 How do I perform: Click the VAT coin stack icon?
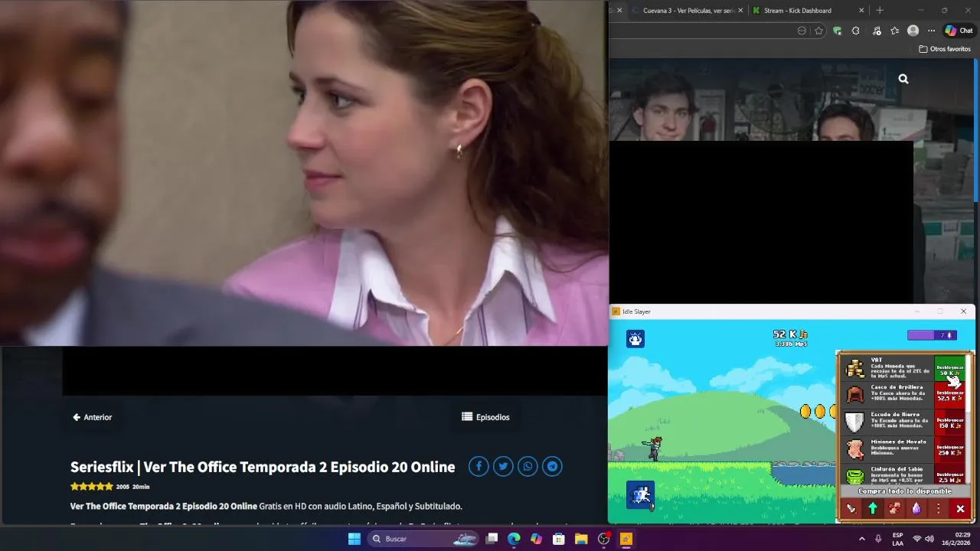pos(854,369)
